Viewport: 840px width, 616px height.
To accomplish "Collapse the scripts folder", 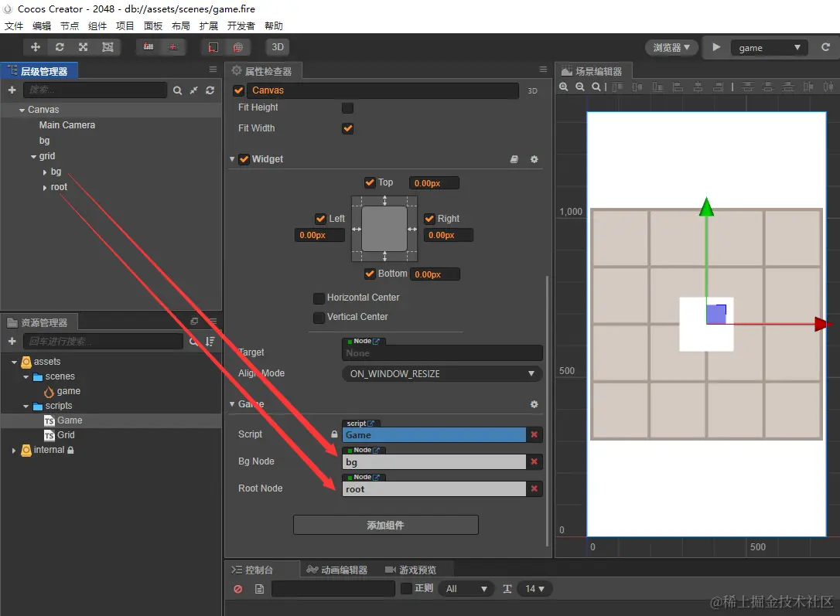I will pyautogui.click(x=26, y=407).
